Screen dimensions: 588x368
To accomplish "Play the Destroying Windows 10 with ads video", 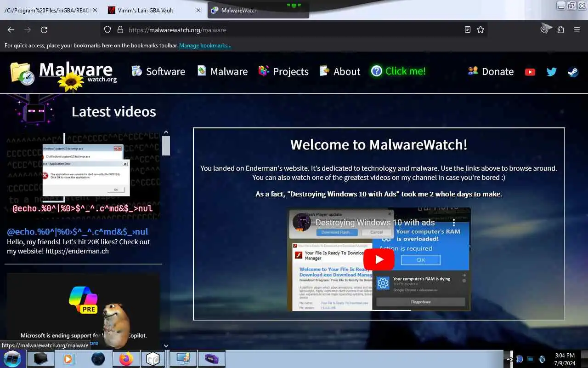I will (x=379, y=259).
